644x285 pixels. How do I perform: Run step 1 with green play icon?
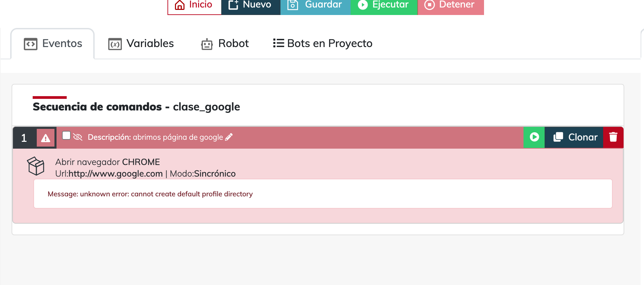point(534,137)
